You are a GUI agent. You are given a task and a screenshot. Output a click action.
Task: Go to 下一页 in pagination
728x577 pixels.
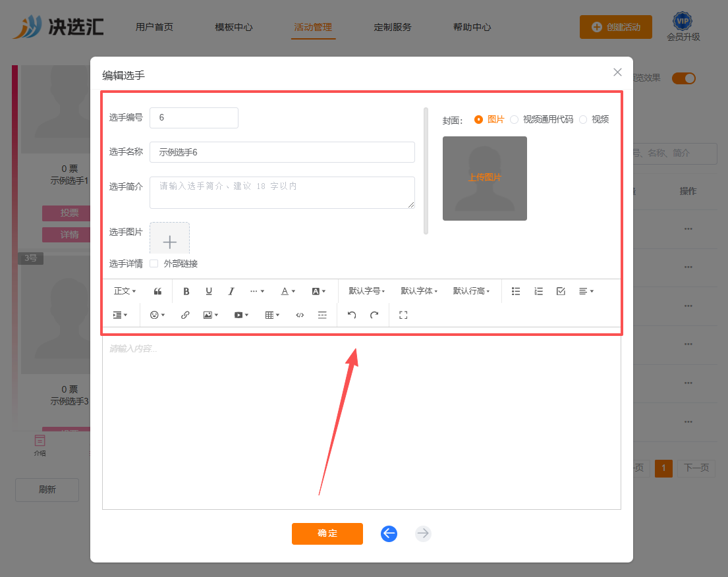[x=696, y=468]
